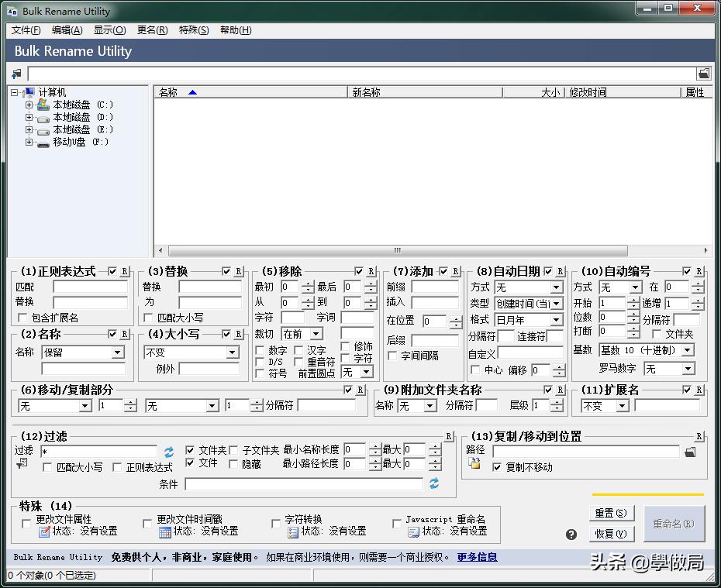This screenshot has width=721, height=588.
Task: Click the Javascript 重命名 status icon
Action: click(x=413, y=531)
